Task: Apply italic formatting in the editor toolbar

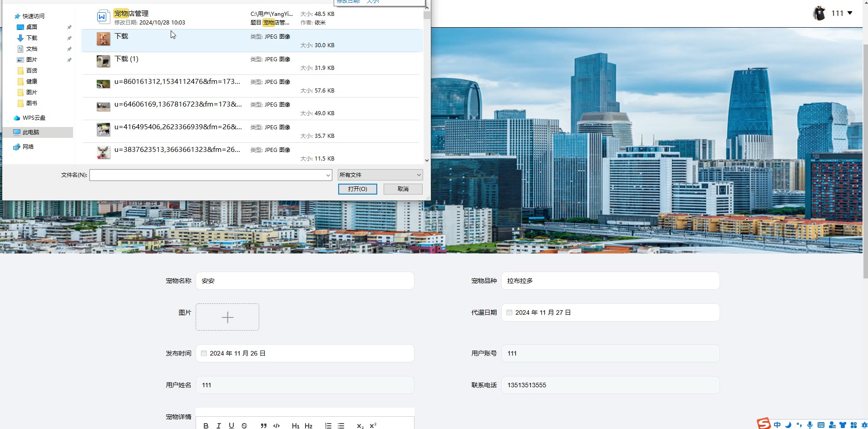Action: pos(219,425)
